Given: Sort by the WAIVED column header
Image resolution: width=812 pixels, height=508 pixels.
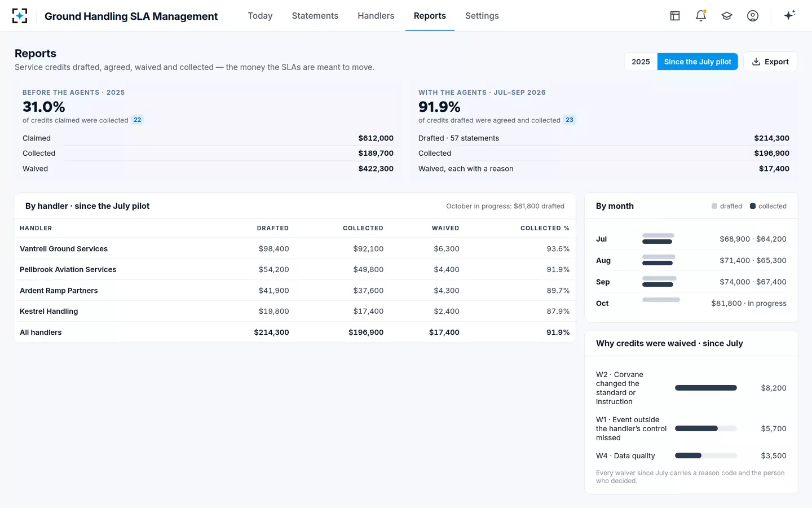Looking at the screenshot, I should (x=445, y=228).
